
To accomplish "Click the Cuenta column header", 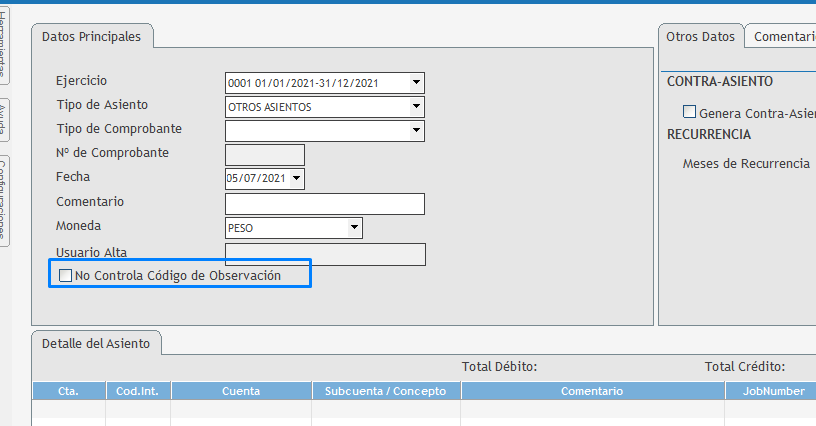I will [x=241, y=391].
